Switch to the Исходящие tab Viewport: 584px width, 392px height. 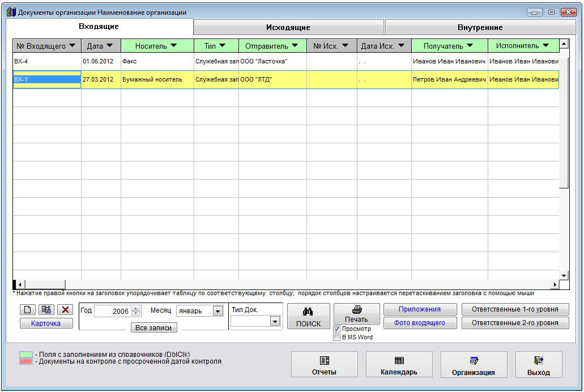(288, 27)
